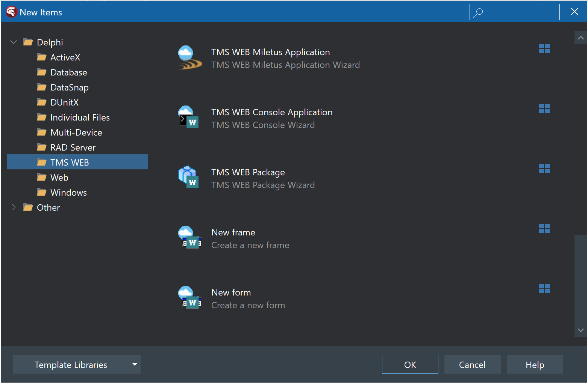The width and height of the screenshot is (588, 383).
Task: Click the ActiveX folder icon
Action: pyautogui.click(x=42, y=57)
